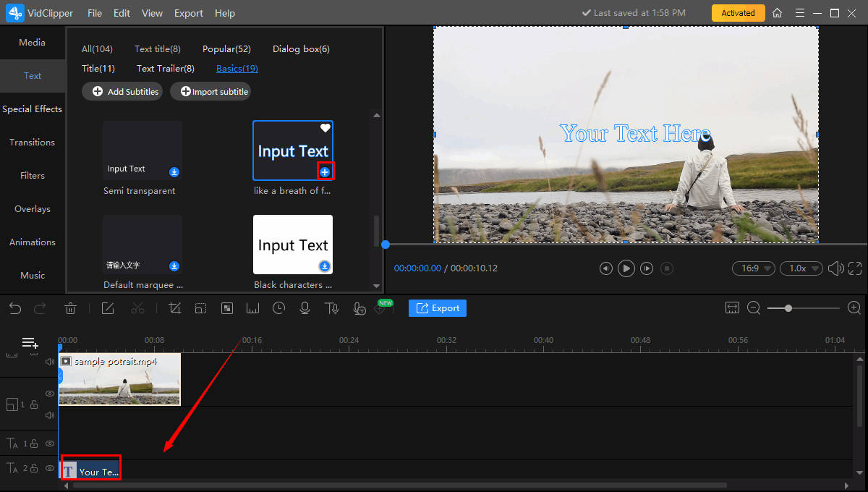Click the delete trash icon
Viewport: 868px width, 492px height.
pyautogui.click(x=71, y=308)
